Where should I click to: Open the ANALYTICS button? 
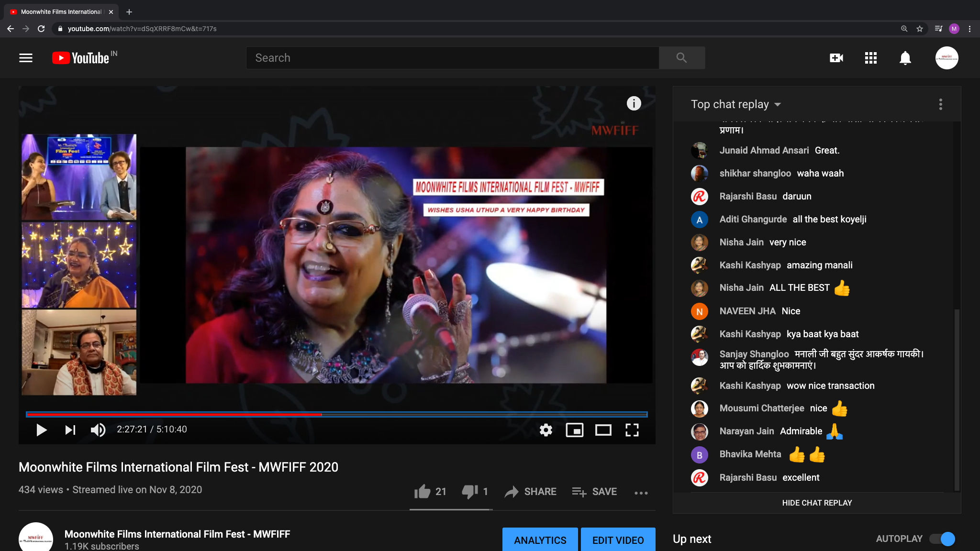(540, 540)
